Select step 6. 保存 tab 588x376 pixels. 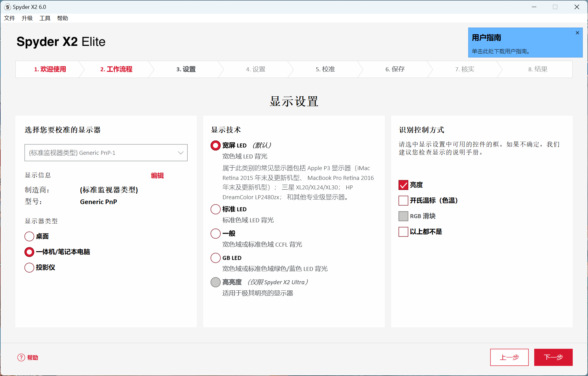[x=395, y=69]
